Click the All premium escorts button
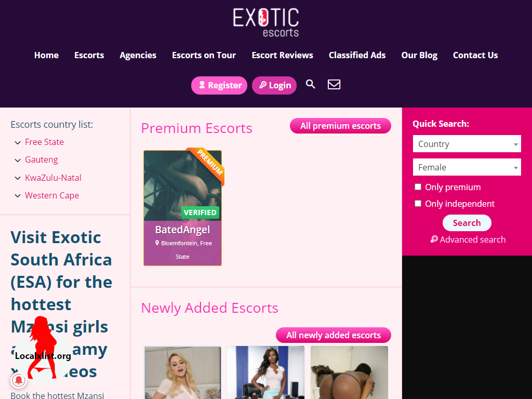The width and height of the screenshot is (532, 399). click(340, 126)
